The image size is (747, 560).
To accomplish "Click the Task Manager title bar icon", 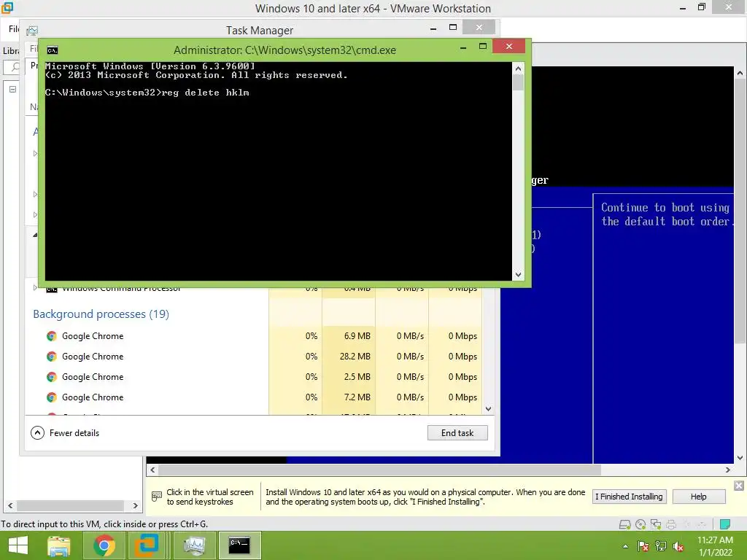I will pos(32,31).
